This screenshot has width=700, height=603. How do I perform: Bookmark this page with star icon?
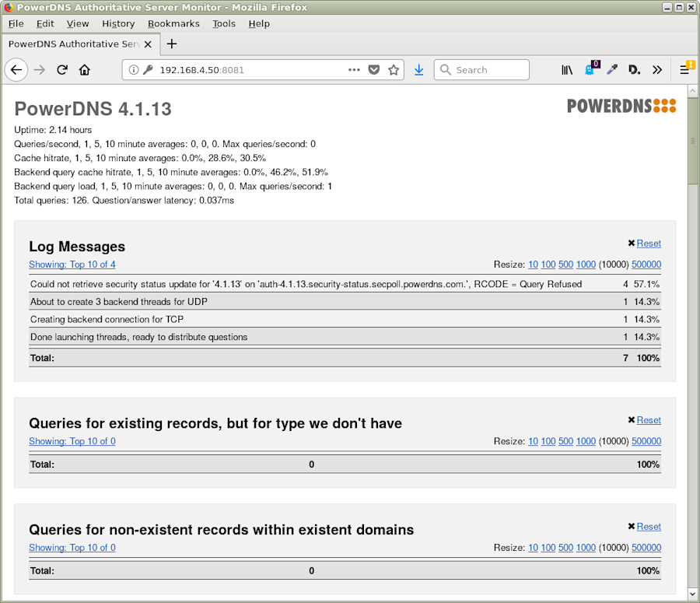tap(394, 70)
